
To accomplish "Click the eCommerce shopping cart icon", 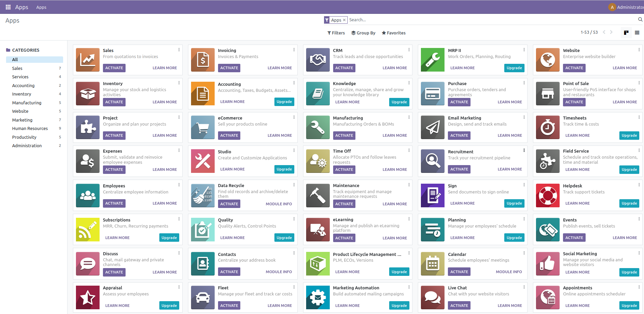I will tap(203, 127).
